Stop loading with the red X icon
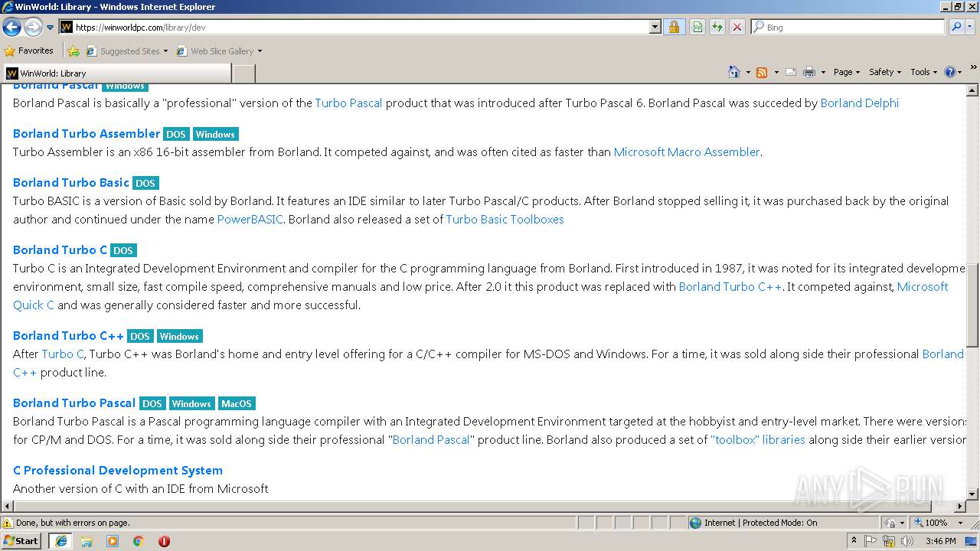This screenshot has height=551, width=980. click(x=737, y=27)
